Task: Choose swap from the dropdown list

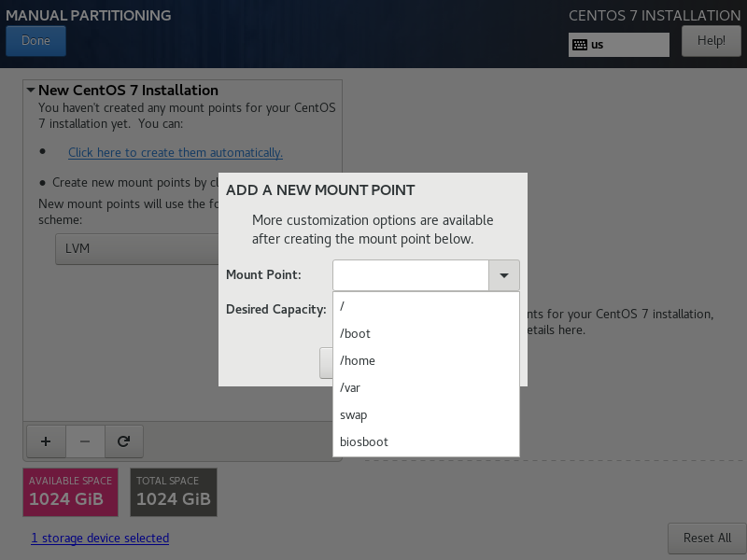Action: (426, 414)
